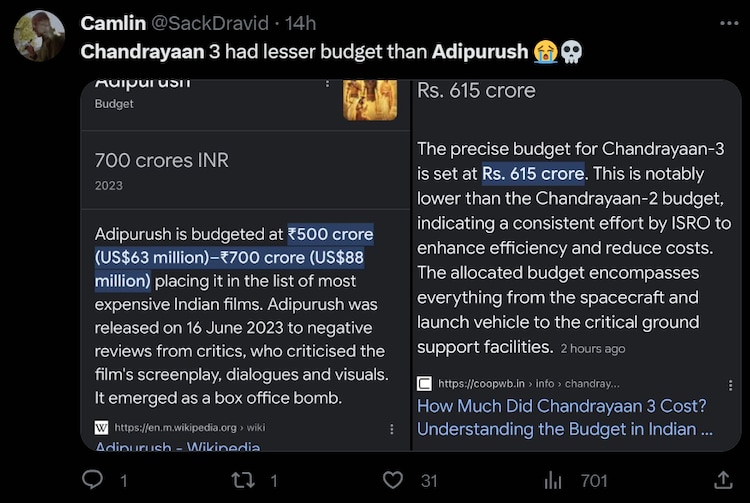Click the Wikipedia favicon in the source line
The image size is (750, 503).
coord(102,427)
